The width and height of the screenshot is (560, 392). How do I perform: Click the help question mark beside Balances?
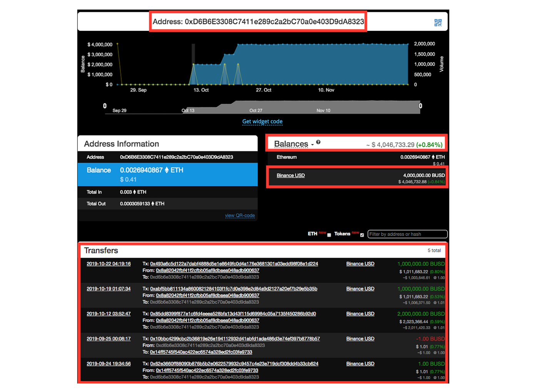point(318,142)
